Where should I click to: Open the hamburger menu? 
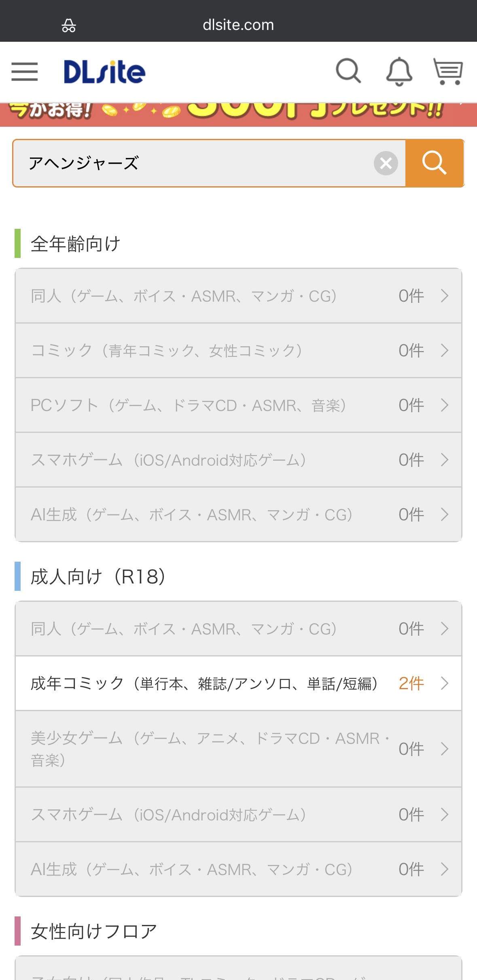(25, 72)
